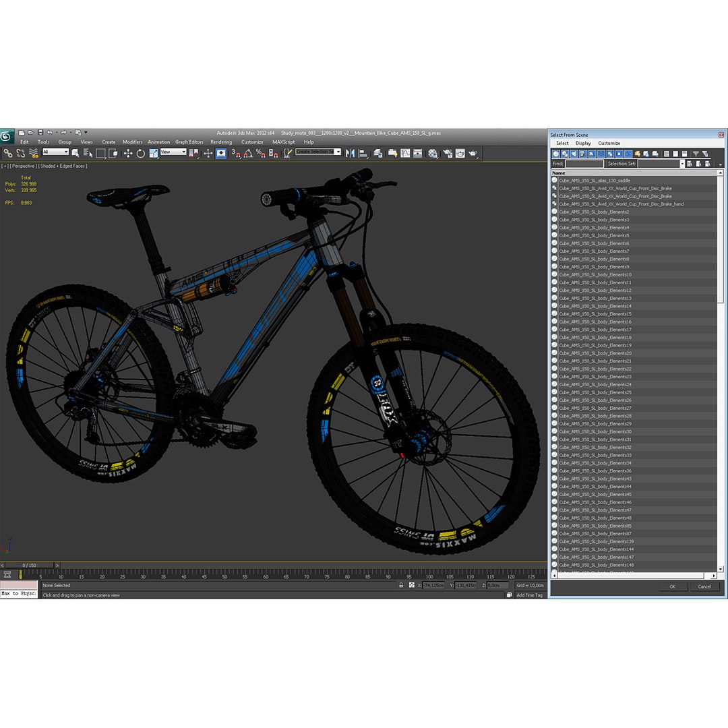
Task: Toggle the 3D Snaps button
Action: coord(236,153)
